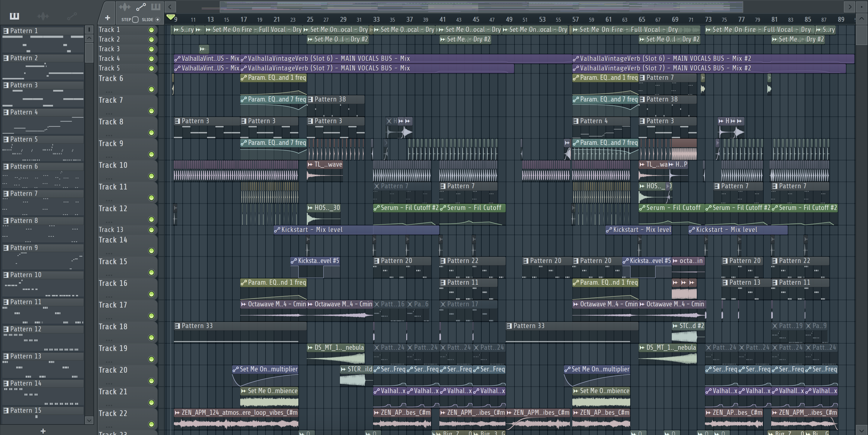Click the Track 14 name label
This screenshot has height=435, width=868.
click(113, 240)
